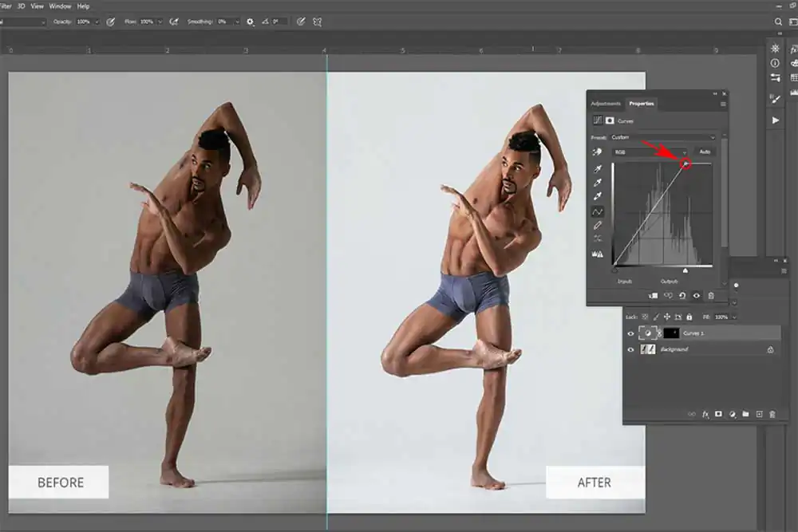Click the smooth curve values icon
Viewport: 798px width, 532px height.
click(x=597, y=238)
